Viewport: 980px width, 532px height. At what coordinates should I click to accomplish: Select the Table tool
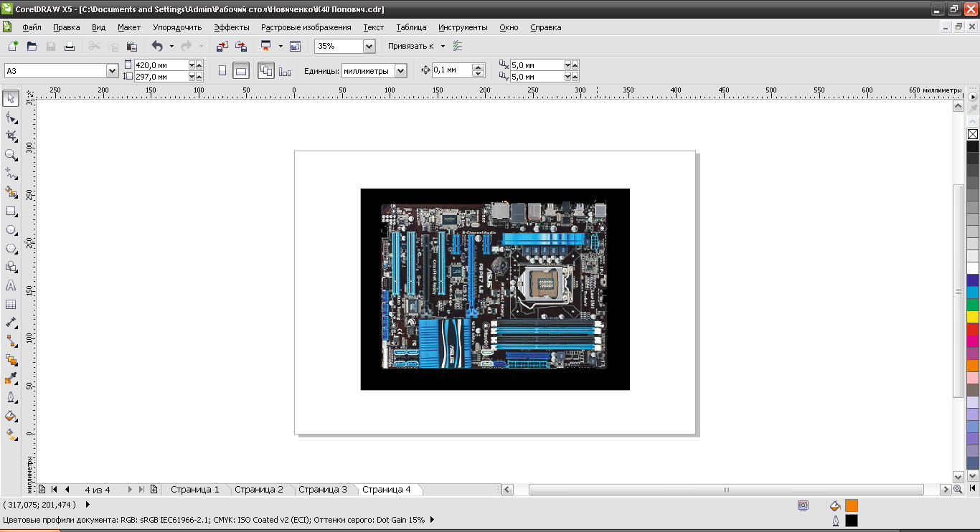pyautogui.click(x=11, y=304)
